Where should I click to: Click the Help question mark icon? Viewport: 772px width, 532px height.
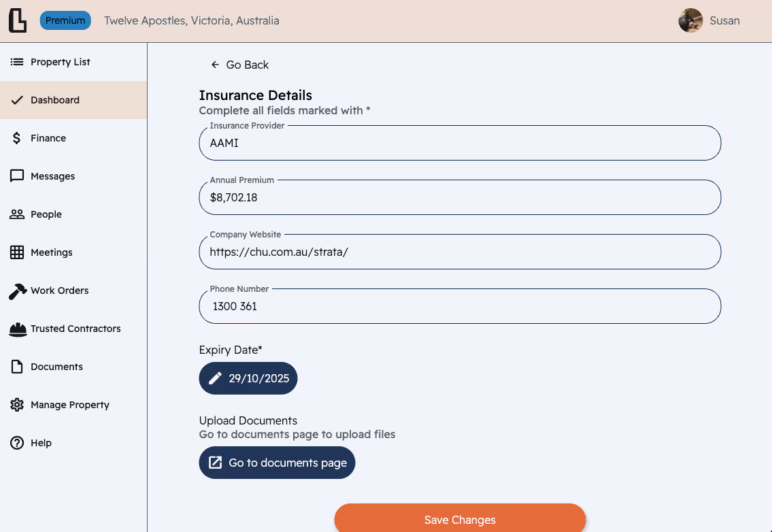coord(17,443)
